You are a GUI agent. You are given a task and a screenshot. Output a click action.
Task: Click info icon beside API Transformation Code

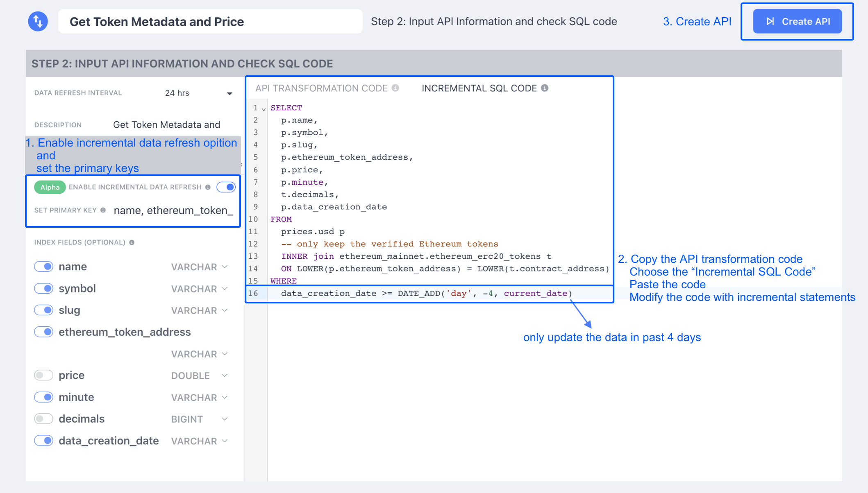(395, 88)
